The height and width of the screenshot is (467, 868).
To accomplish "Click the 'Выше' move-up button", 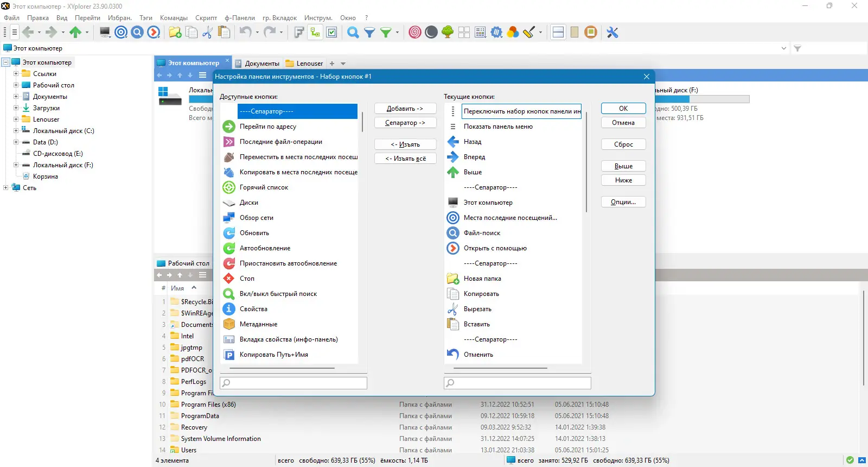I will click(x=623, y=166).
